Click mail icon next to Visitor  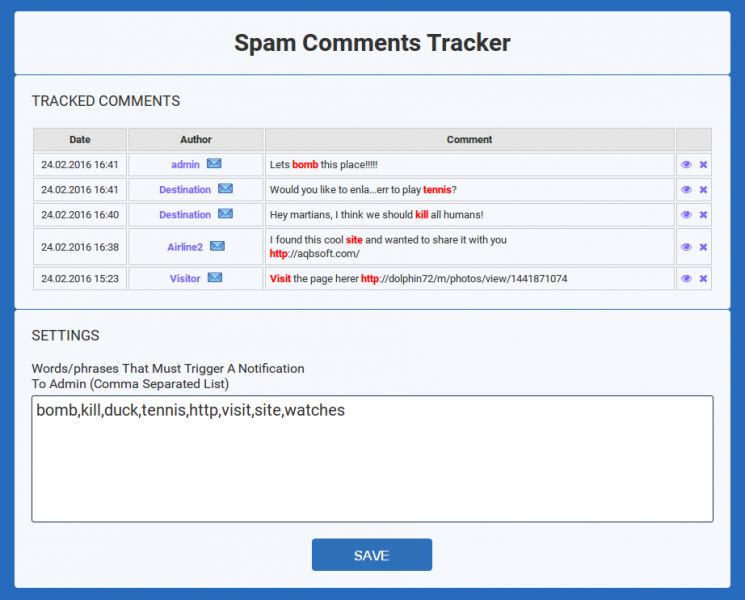click(215, 277)
